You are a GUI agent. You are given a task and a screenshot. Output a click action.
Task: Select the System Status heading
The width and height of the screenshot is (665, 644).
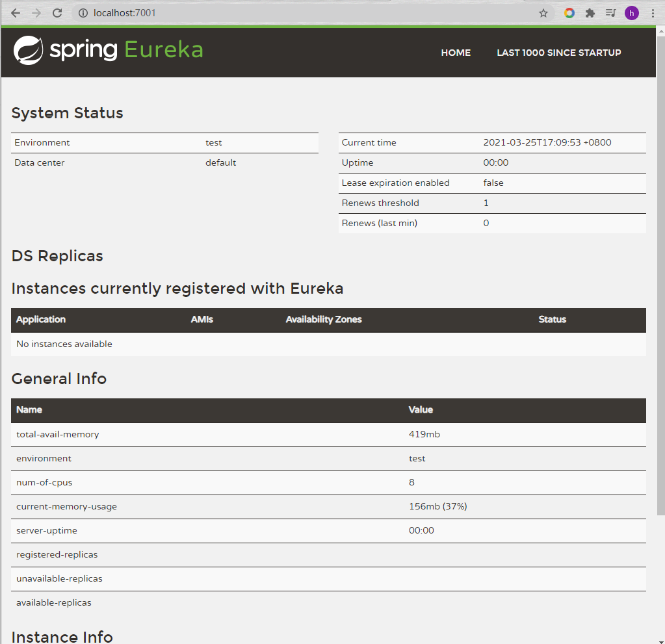tap(67, 113)
